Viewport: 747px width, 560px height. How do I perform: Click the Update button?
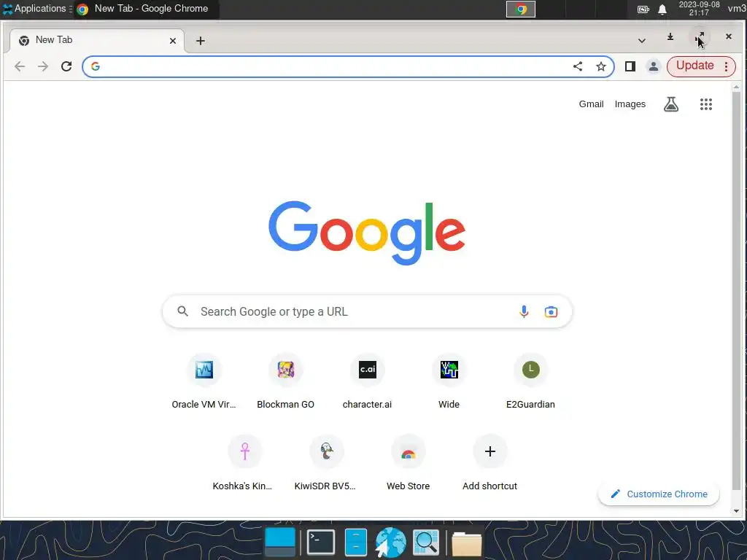[694, 66]
